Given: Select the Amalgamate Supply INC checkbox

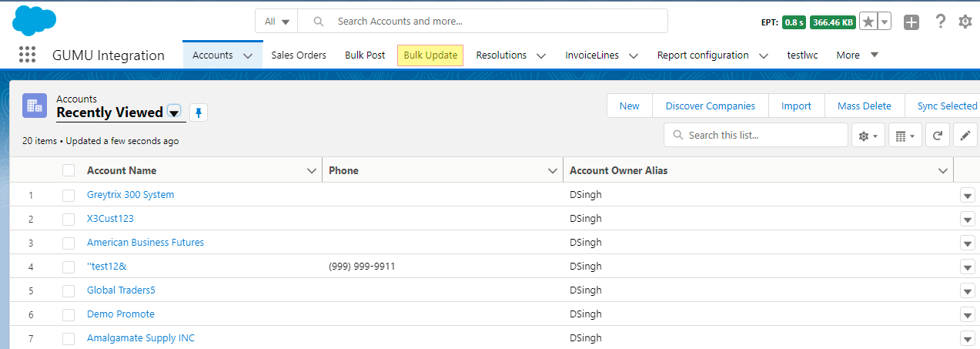Looking at the screenshot, I should [x=69, y=338].
